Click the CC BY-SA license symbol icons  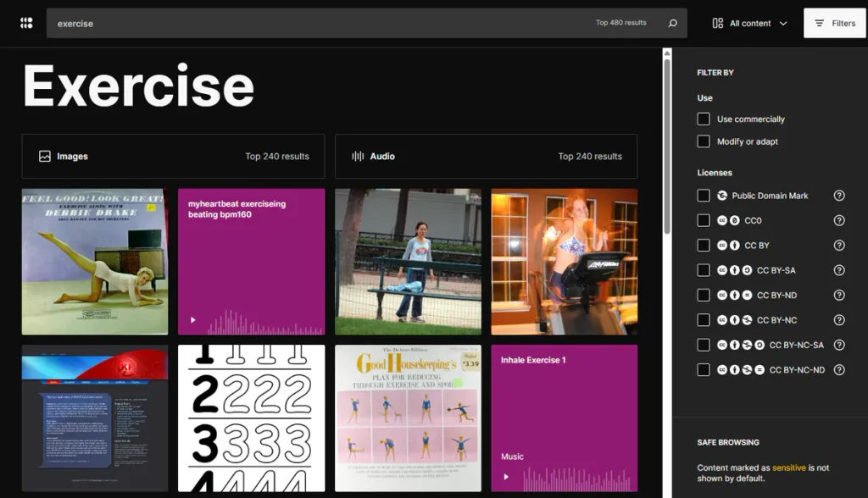[735, 270]
